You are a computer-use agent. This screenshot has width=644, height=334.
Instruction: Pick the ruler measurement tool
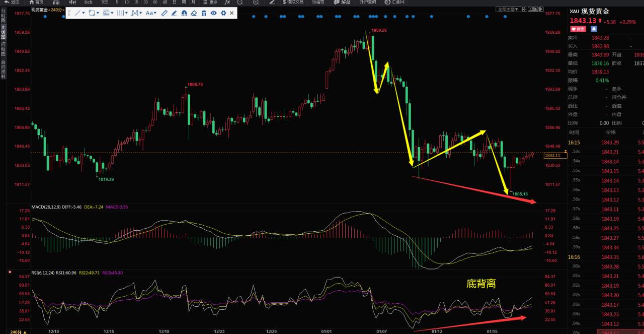(x=164, y=13)
